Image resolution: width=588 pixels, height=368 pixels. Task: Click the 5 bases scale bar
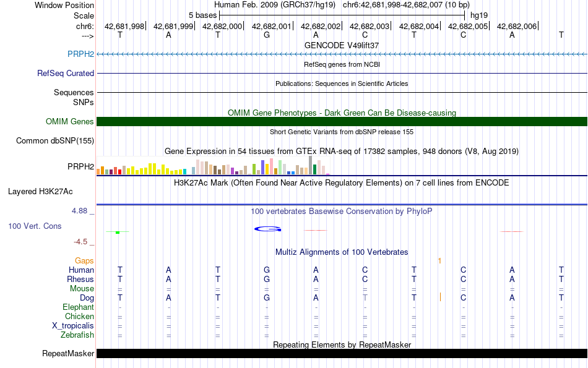coord(342,15)
